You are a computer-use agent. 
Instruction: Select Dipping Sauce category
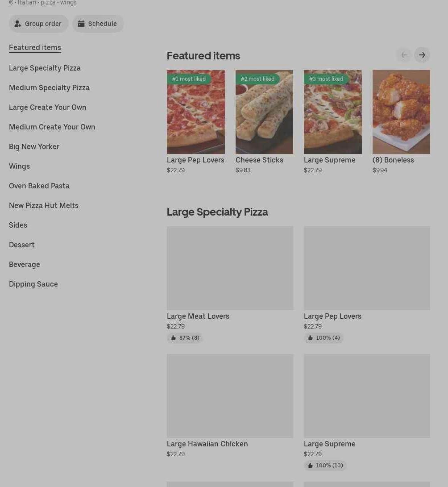point(33,284)
